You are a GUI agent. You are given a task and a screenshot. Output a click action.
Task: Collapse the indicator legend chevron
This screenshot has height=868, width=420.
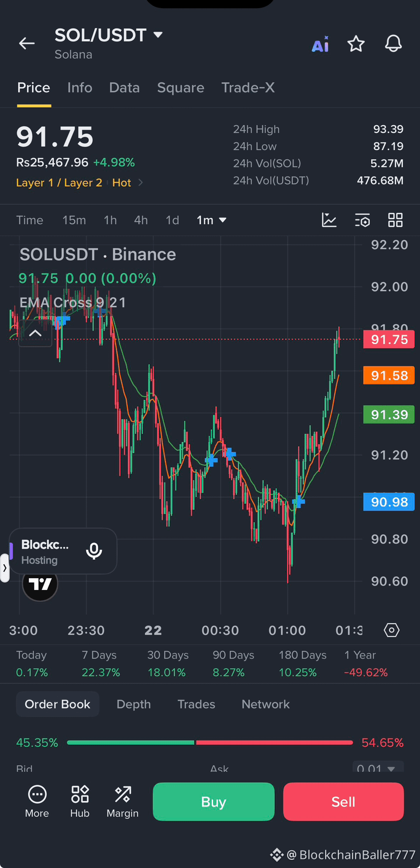click(35, 333)
